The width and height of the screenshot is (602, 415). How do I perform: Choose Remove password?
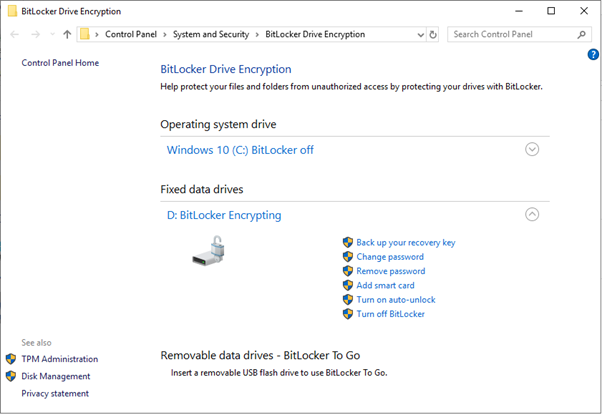pos(391,271)
